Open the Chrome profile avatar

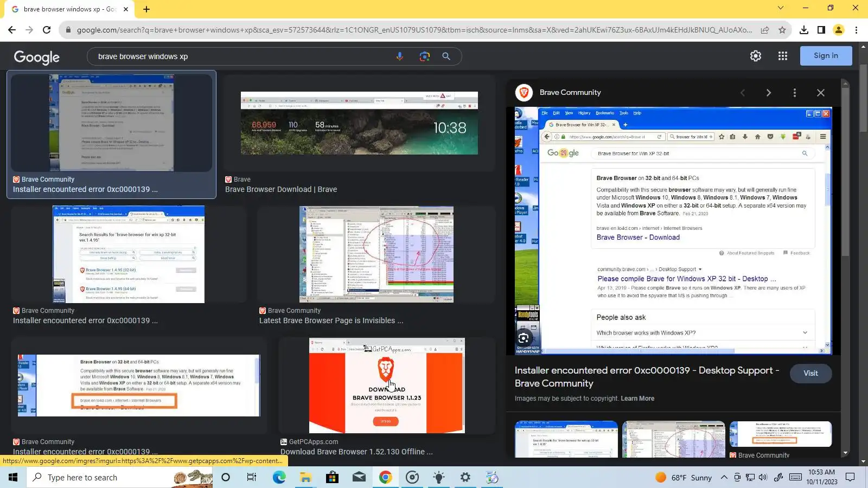(x=839, y=30)
